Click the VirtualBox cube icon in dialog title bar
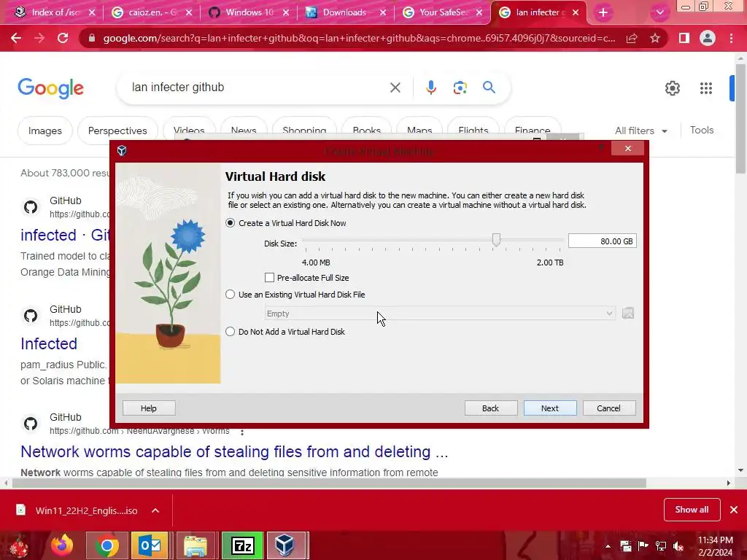Viewport: 747px width, 560px height. [122, 151]
